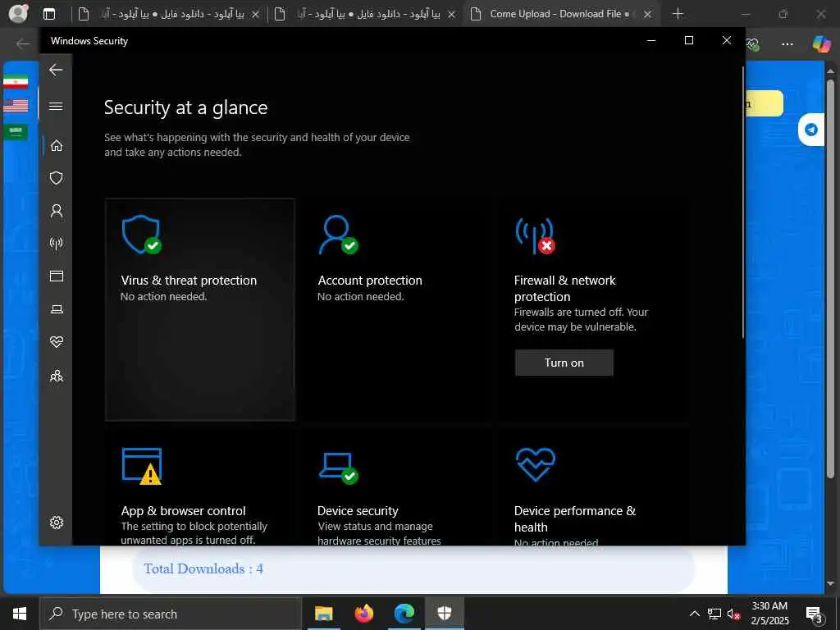Open the hamburger navigation menu
Screen dimensions: 840x630
pos(56,106)
